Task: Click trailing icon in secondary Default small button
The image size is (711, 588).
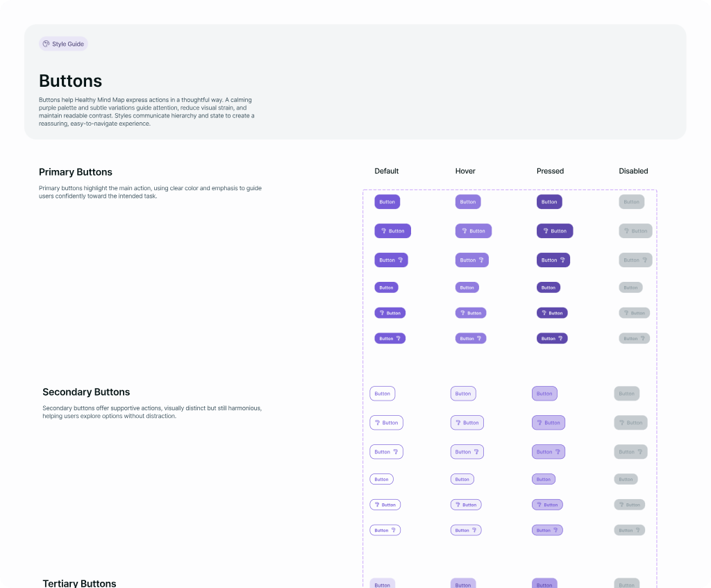Action: [394, 530]
